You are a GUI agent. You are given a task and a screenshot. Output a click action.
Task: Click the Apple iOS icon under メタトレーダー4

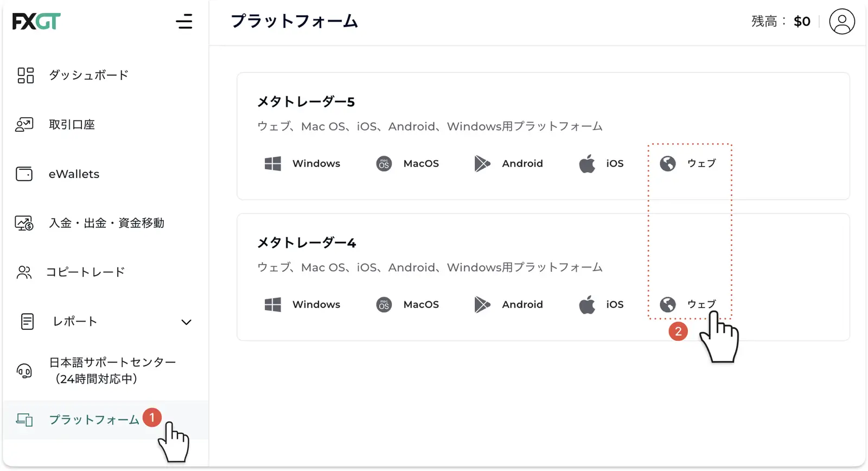[x=587, y=304]
